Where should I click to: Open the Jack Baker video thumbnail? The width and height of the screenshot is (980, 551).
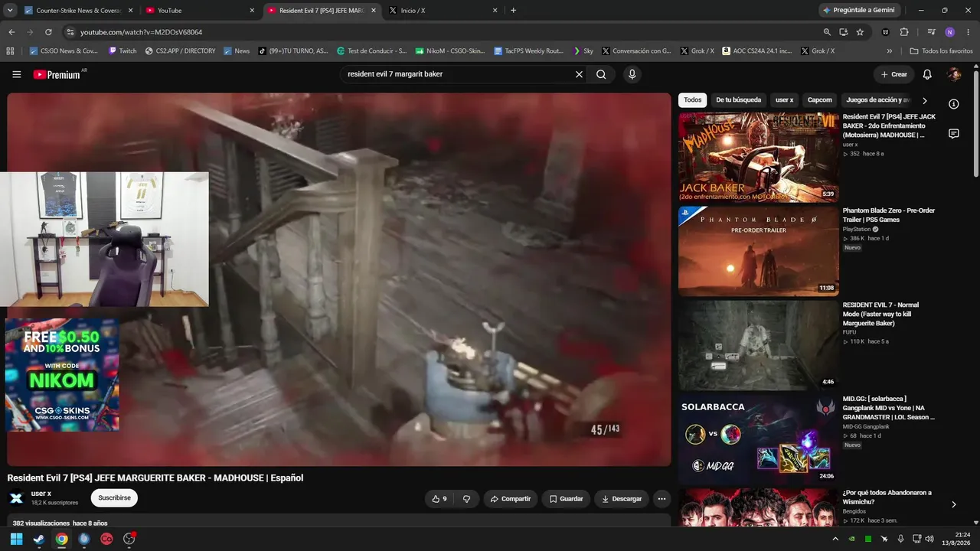[x=758, y=157]
